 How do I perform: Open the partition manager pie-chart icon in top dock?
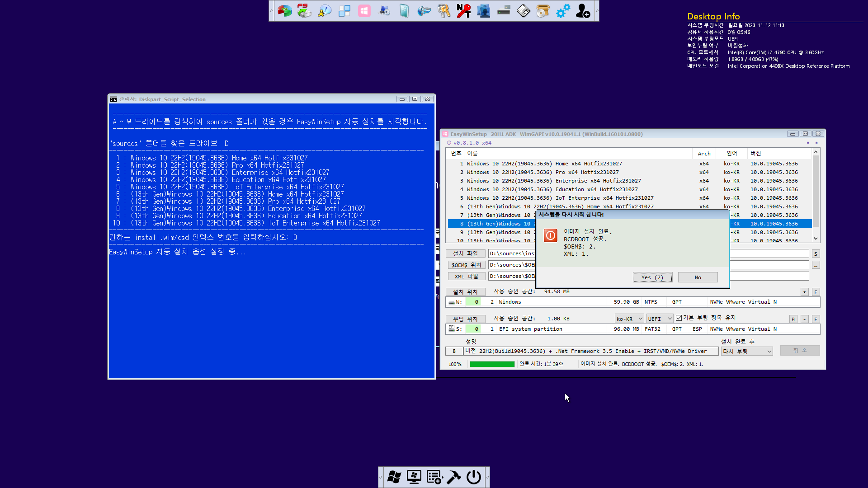click(284, 10)
